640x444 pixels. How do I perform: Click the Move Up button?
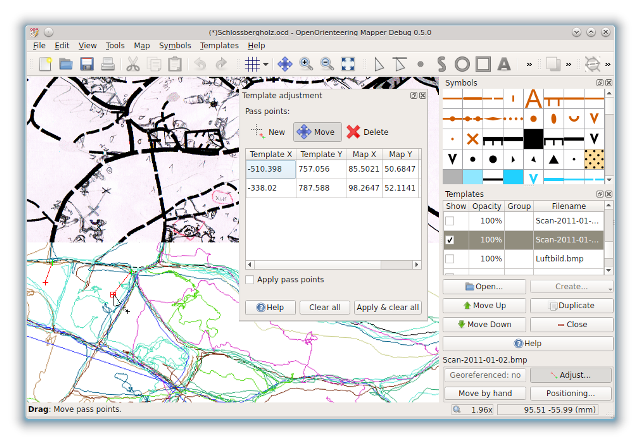[x=484, y=305]
